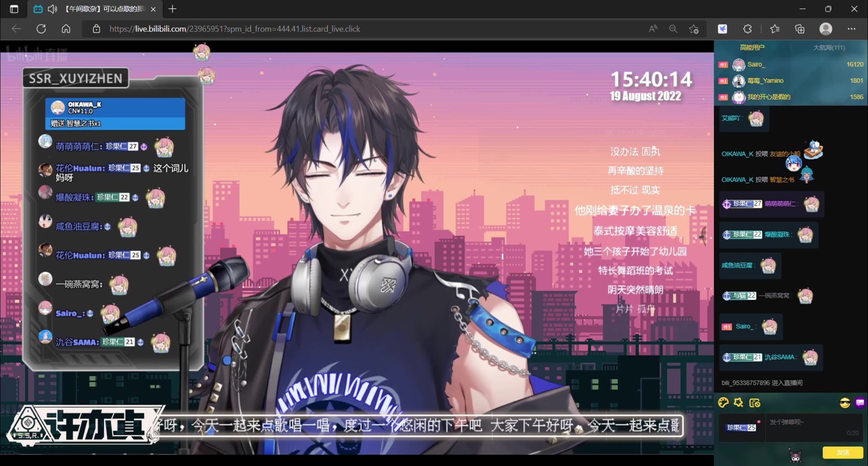The width and height of the screenshot is (868, 466).
Task: Open Sairo_ top-ranked user entry
Action: 791,64
